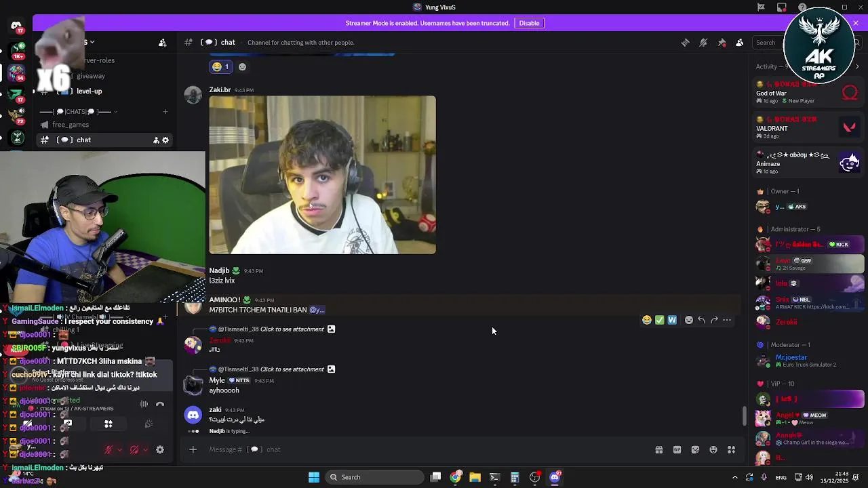Image resolution: width=868 pixels, height=488 pixels.
Task: Open user settings gear in the user panel
Action: click(x=160, y=449)
